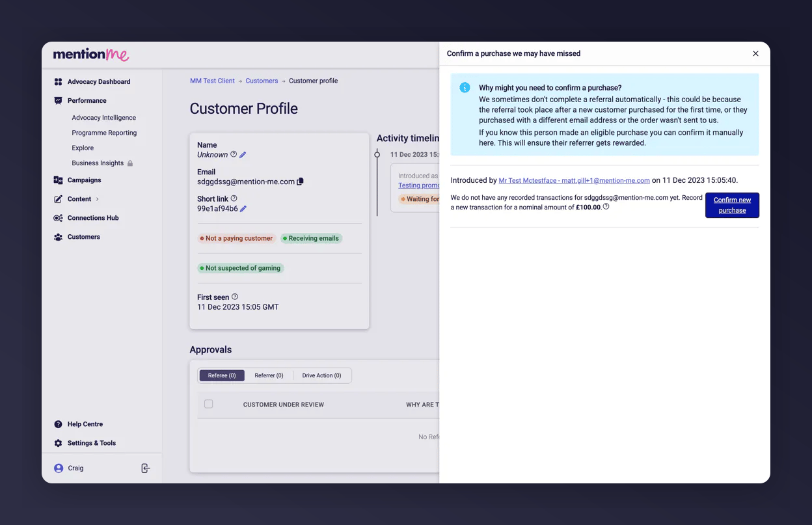Select the Referrer (0) tab

click(x=269, y=375)
